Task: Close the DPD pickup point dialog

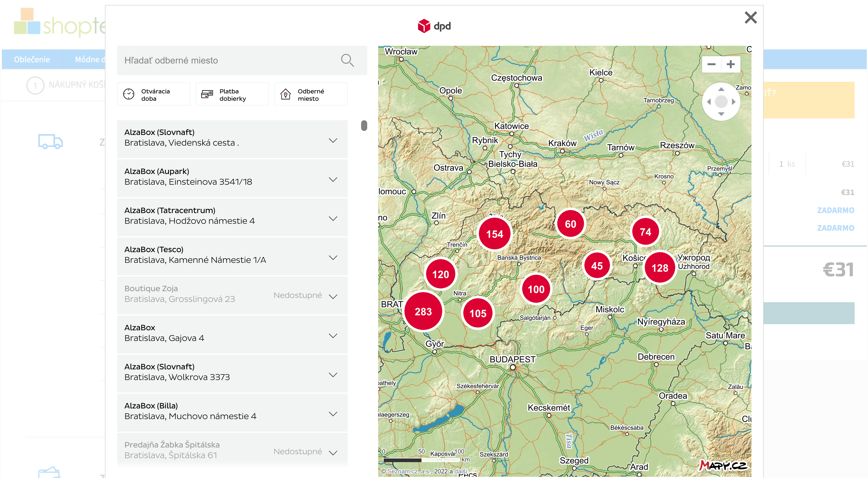Action: 750,17
